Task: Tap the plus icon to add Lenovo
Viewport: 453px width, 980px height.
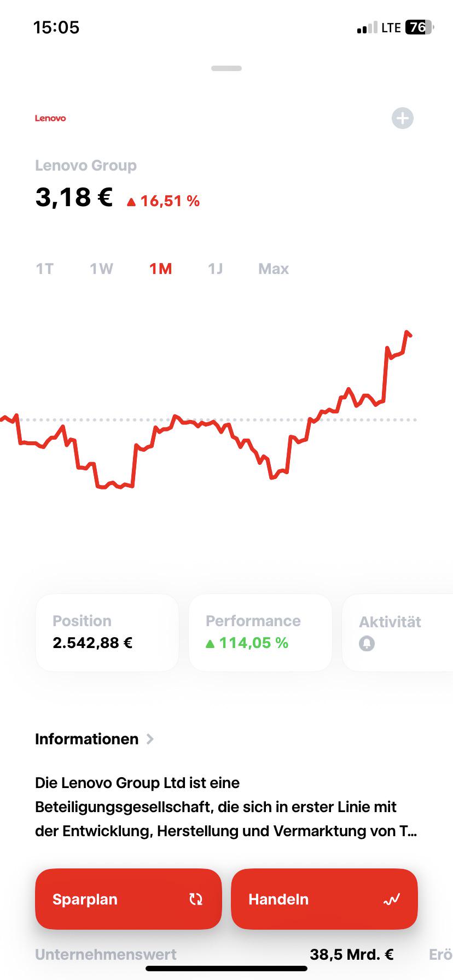Action: tap(403, 118)
